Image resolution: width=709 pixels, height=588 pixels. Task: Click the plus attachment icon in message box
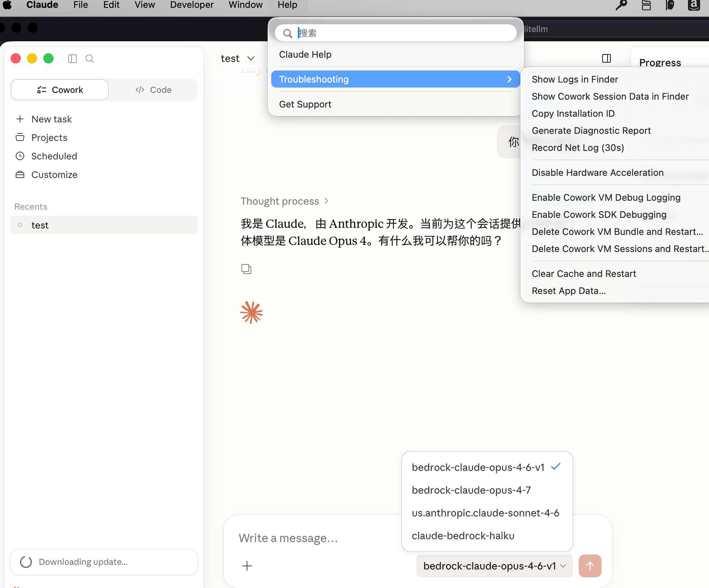point(247,566)
